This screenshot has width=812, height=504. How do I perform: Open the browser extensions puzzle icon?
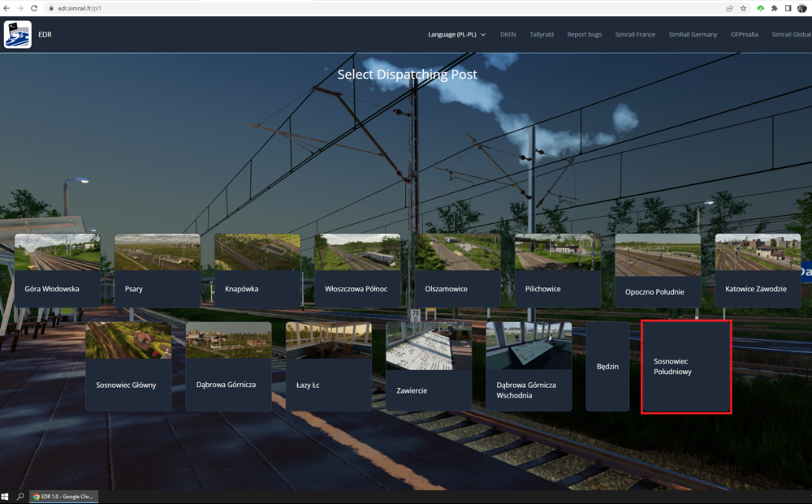click(774, 7)
